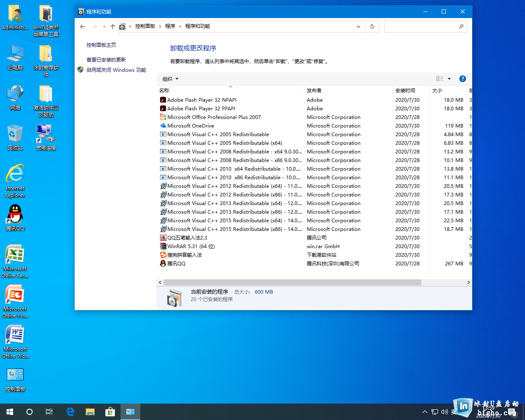Screen dimensions: 525x420
Task: Click the 腾讯QQ penguin icon in the program list
Action: (x=163, y=263)
